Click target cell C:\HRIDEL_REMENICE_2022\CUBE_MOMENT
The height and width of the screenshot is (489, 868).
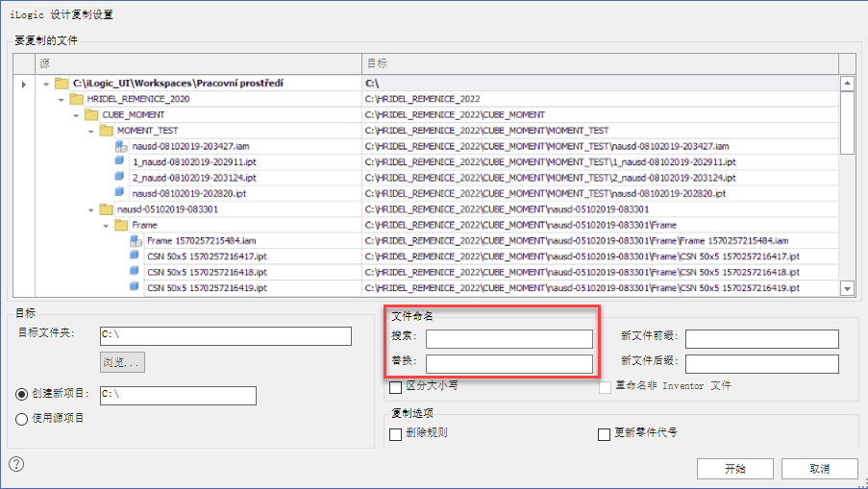(601, 114)
